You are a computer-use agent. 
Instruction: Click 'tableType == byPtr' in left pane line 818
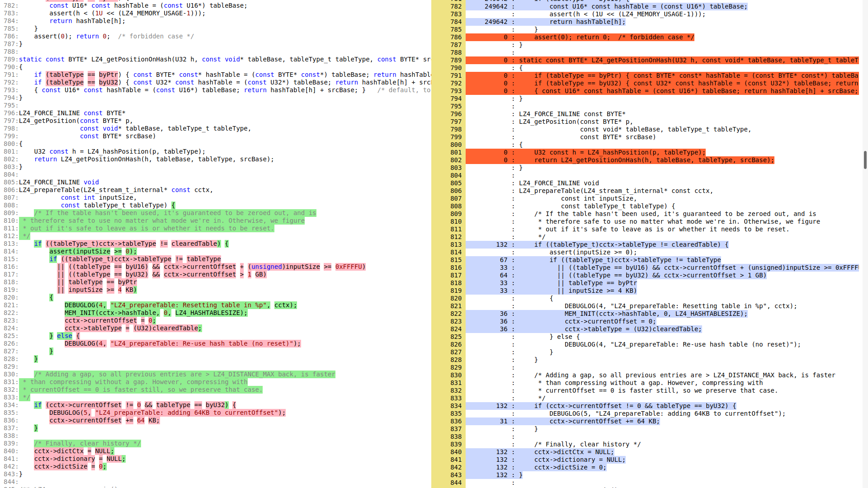[103, 282]
